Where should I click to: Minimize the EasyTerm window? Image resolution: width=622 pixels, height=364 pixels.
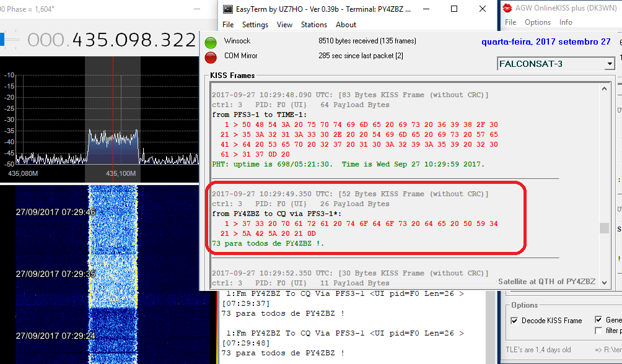(426, 9)
